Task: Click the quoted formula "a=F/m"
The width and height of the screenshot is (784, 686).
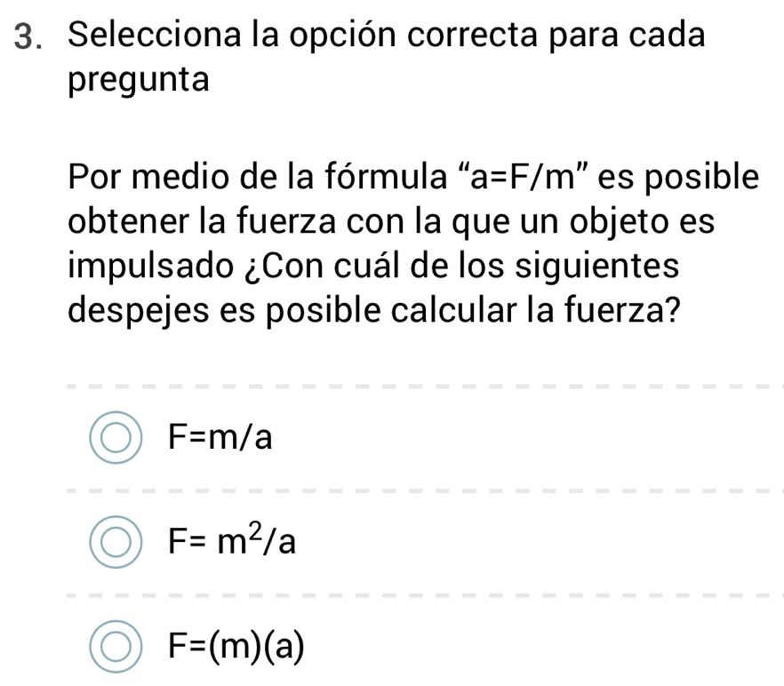Action: 512,177
